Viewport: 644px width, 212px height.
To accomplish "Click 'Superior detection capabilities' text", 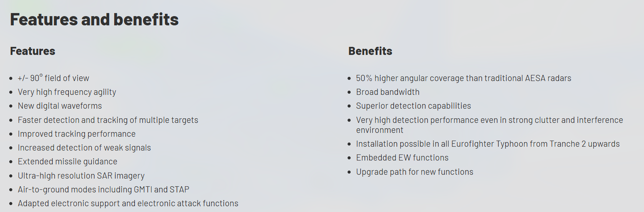I will pyautogui.click(x=414, y=106).
